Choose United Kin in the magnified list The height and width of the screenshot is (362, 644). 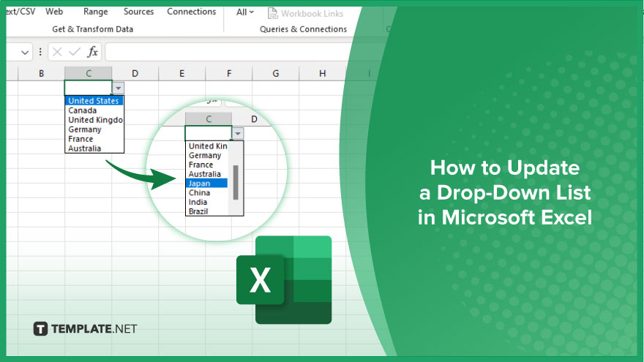click(207, 146)
